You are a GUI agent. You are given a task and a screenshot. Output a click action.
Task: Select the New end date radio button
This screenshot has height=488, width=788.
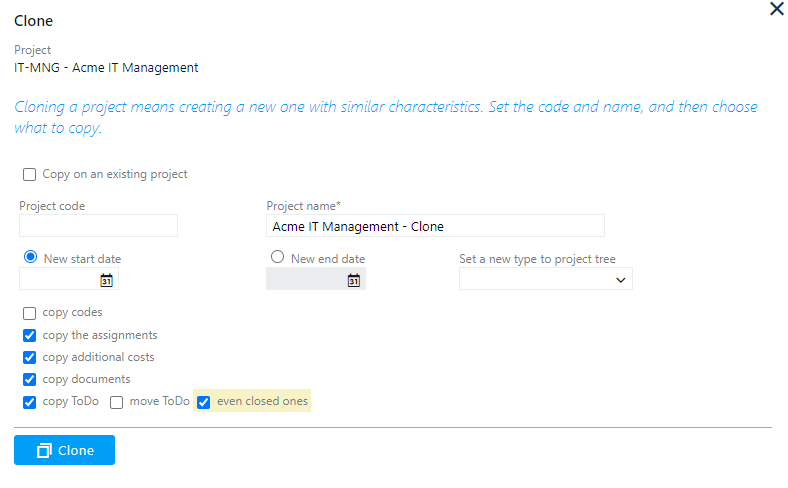click(x=278, y=257)
